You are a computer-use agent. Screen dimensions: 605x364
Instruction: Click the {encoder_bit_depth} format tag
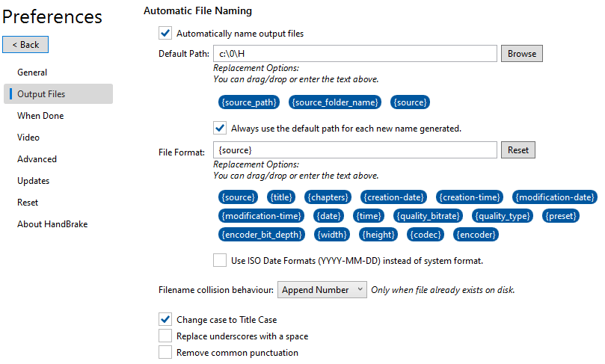262,234
